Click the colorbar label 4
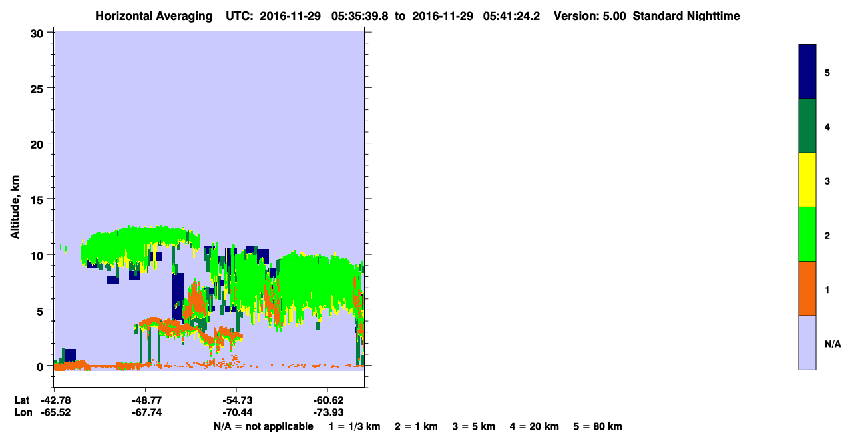Viewport: 868px width, 445px height. pyautogui.click(x=827, y=127)
